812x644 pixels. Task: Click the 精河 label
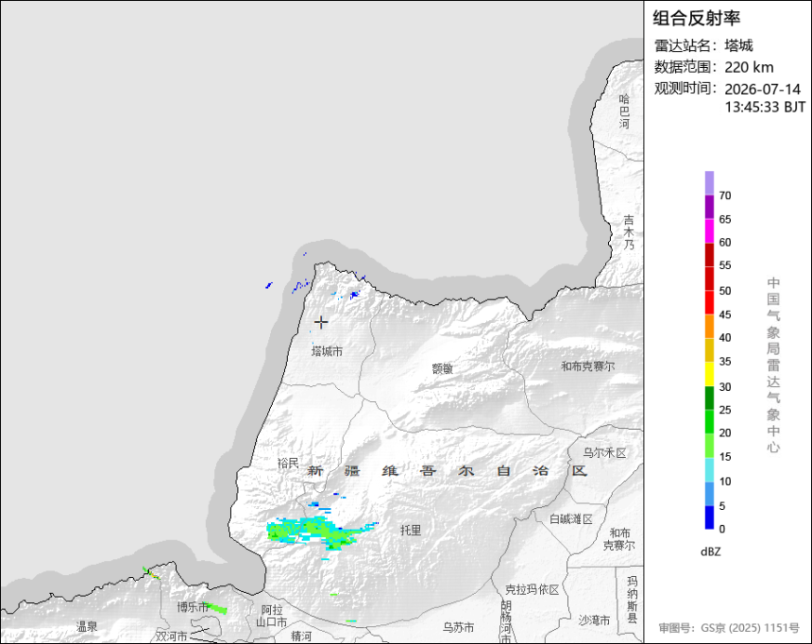(301, 636)
